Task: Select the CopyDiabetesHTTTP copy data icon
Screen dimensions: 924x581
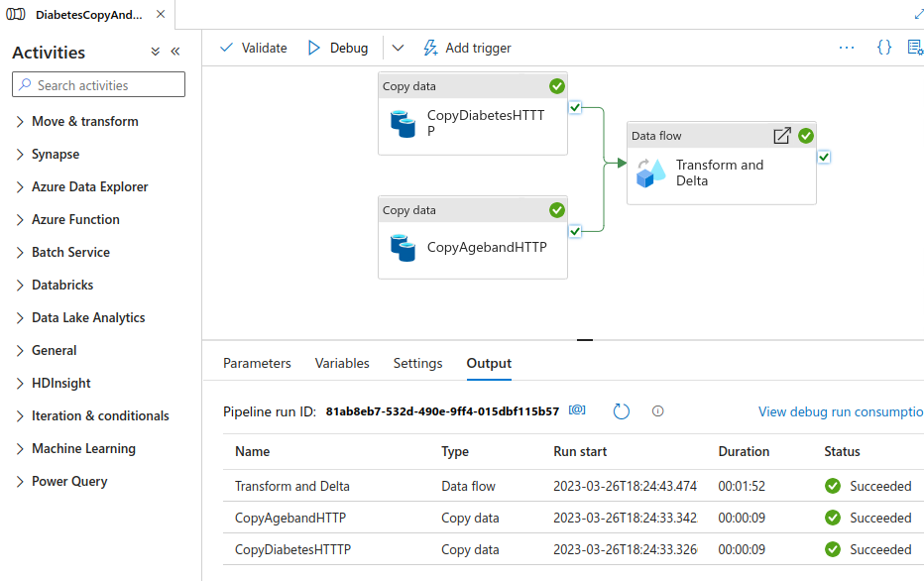Action: 404,124
